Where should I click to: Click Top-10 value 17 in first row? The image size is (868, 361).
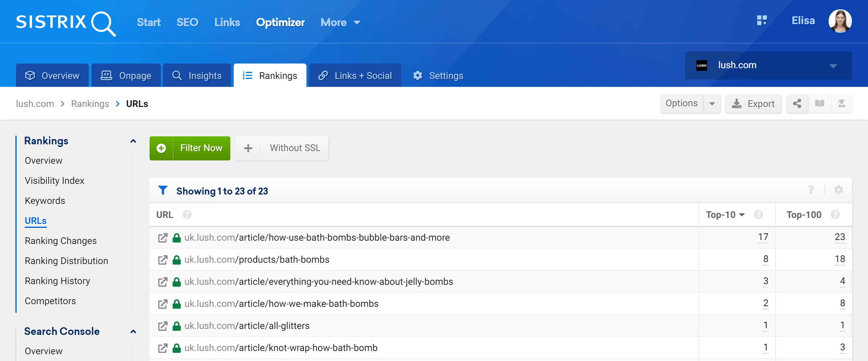tap(763, 237)
